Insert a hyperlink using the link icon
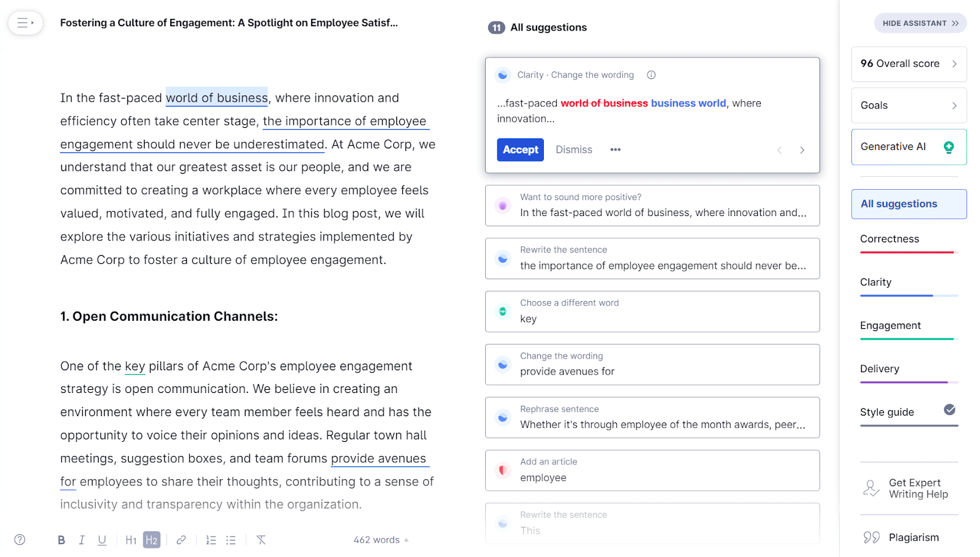Image resolution: width=980 pixels, height=557 pixels. tap(181, 539)
